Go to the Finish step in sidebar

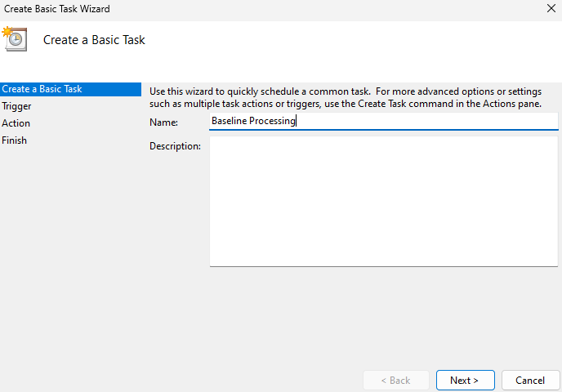point(15,140)
